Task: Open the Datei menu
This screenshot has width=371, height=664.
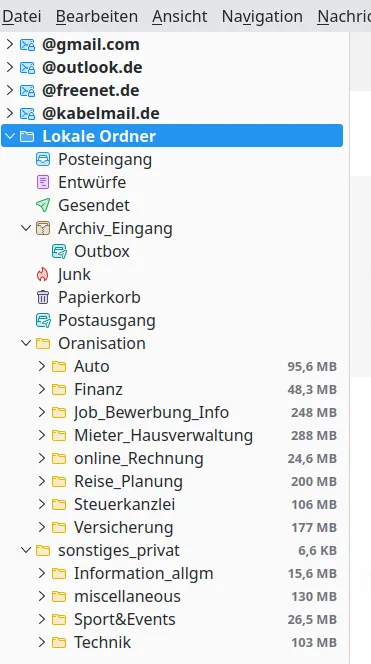Action: (x=22, y=17)
